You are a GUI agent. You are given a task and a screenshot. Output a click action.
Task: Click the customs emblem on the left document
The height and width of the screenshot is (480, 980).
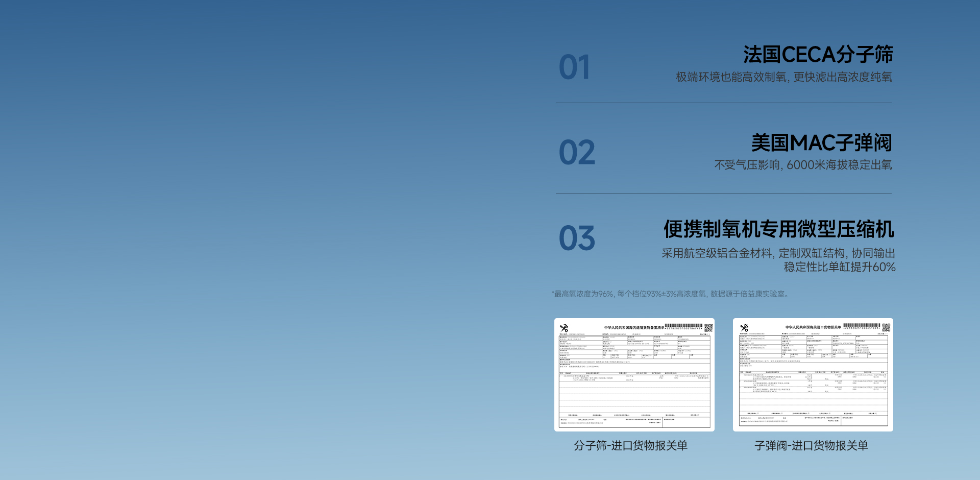(x=564, y=328)
